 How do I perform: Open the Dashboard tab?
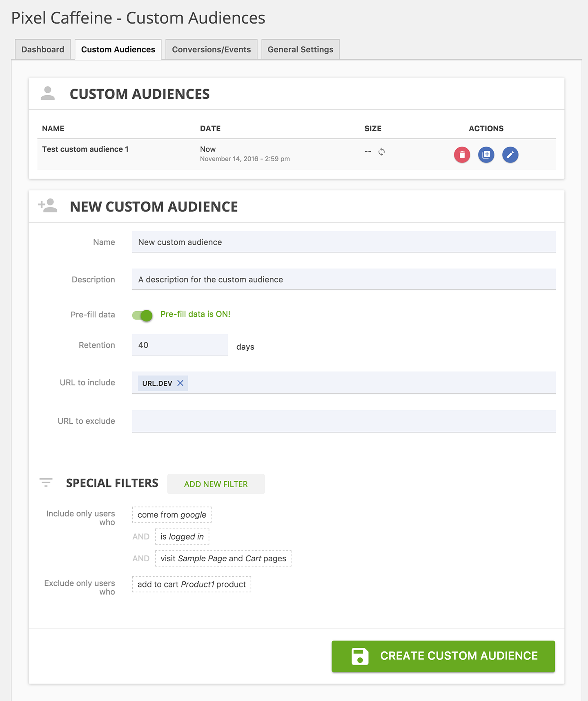coord(43,49)
